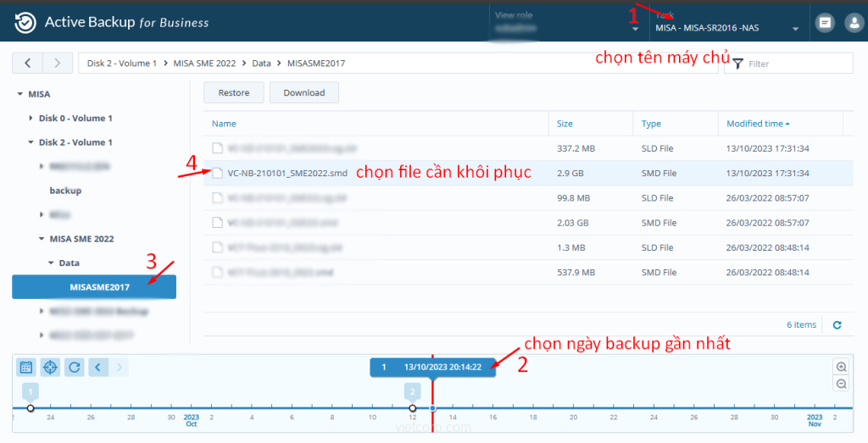
Task: Zoom out on the timeline
Action: (841, 384)
